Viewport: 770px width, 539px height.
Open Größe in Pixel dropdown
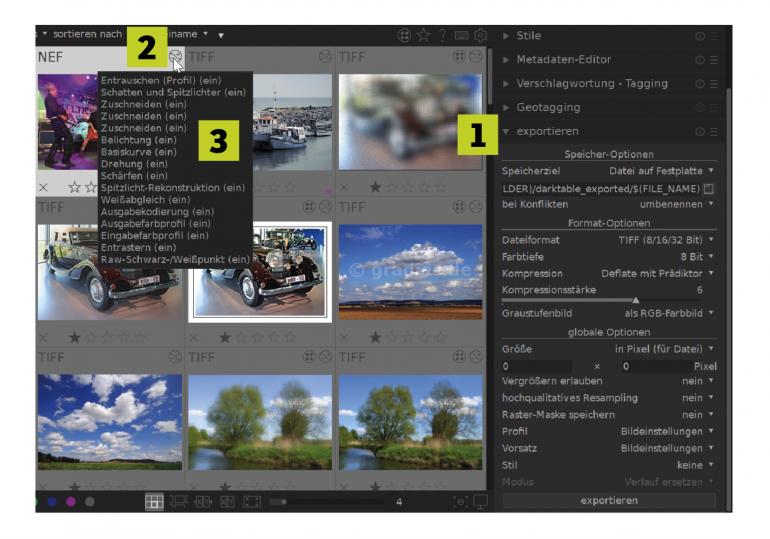point(608,349)
